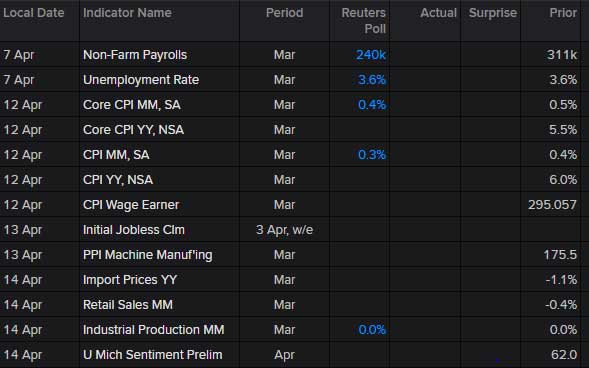Select the Reuters Poll column header
The image size is (589, 368).
(x=364, y=21)
